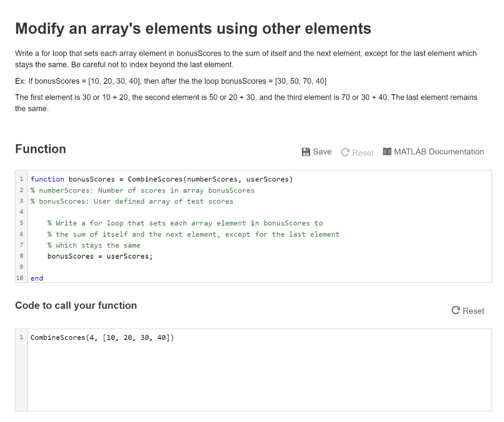Click the Reset arrow icon above the call code
Image resolution: width=504 pixels, height=422 pixels.
click(x=456, y=311)
